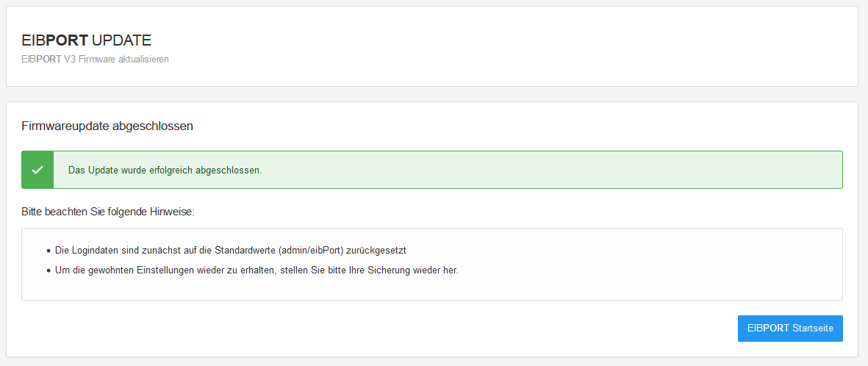Click the '(admin/eibPort)' default credentials text
This screenshot has width=868, height=366.
[312, 251]
